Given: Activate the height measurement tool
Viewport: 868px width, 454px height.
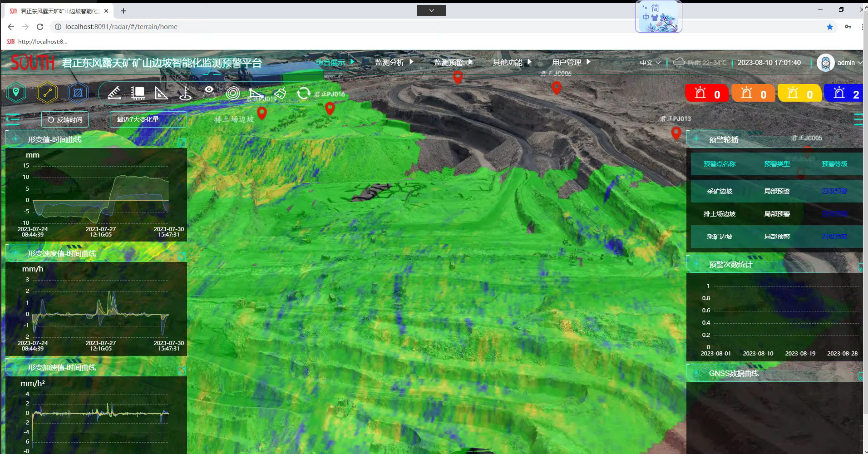Looking at the screenshot, I should [x=185, y=93].
